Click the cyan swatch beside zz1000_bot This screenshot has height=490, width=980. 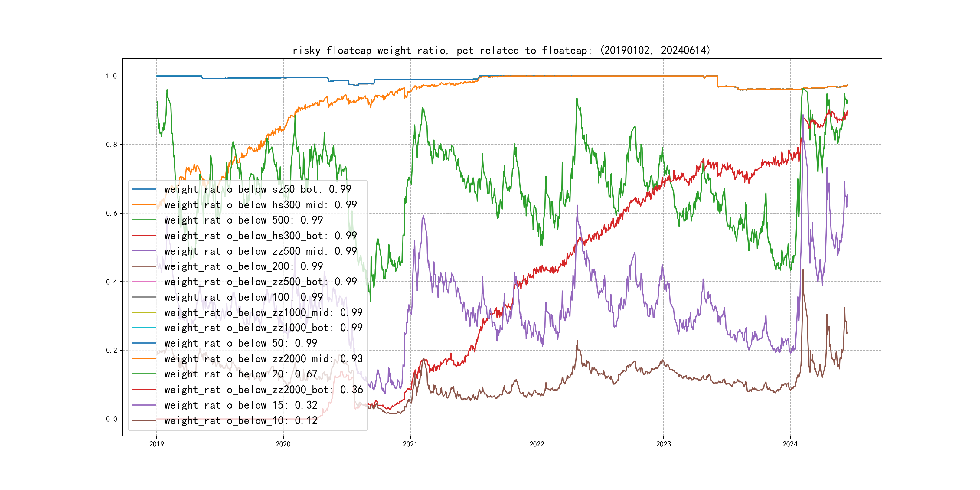click(x=144, y=328)
